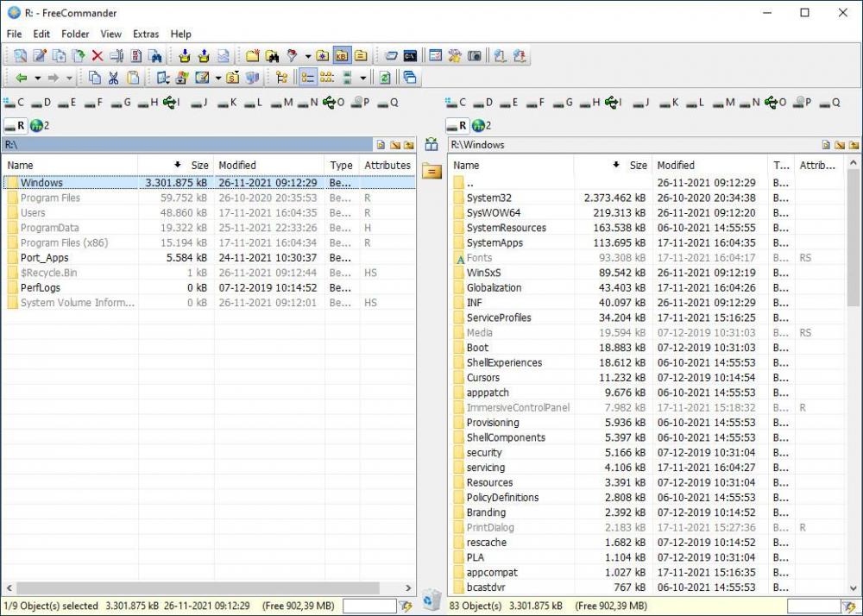Open the Folder menu

click(75, 34)
